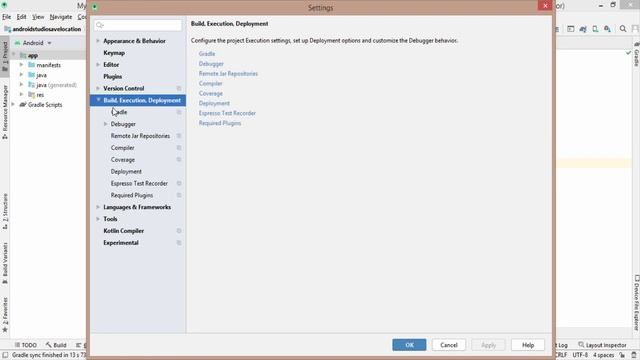
Task: Open the Build Variants side tab
Action: click(5, 263)
